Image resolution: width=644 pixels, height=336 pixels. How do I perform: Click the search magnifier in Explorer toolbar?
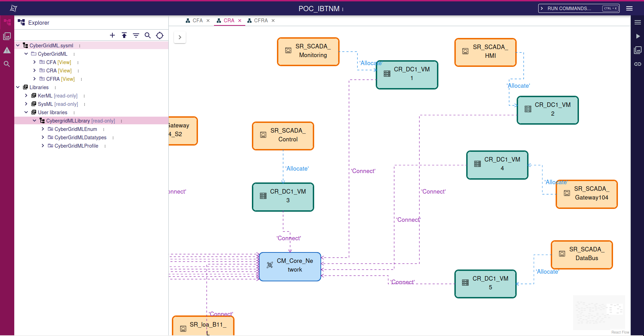tap(148, 35)
